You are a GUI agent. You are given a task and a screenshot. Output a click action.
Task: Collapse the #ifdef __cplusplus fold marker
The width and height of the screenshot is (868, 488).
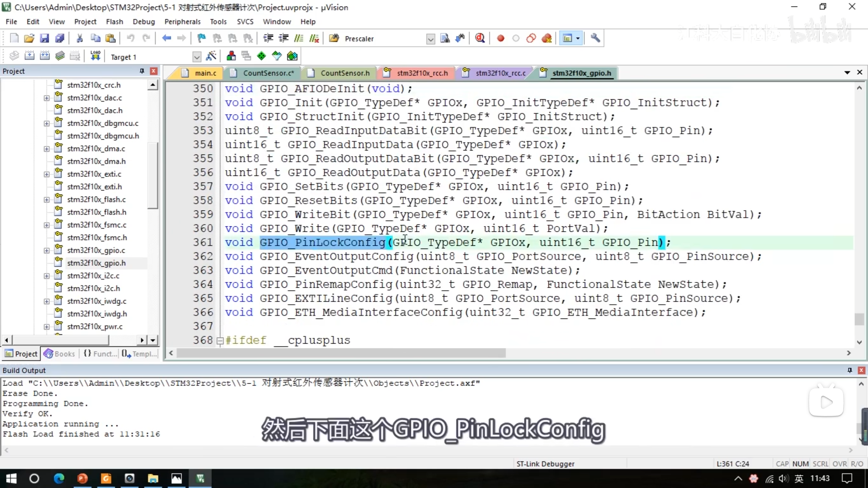[220, 341]
